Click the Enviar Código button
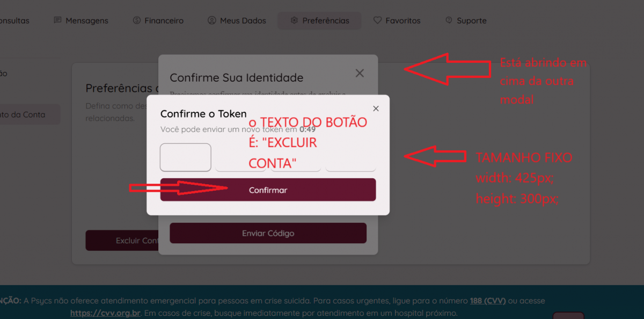This screenshot has width=644, height=319. (x=268, y=233)
